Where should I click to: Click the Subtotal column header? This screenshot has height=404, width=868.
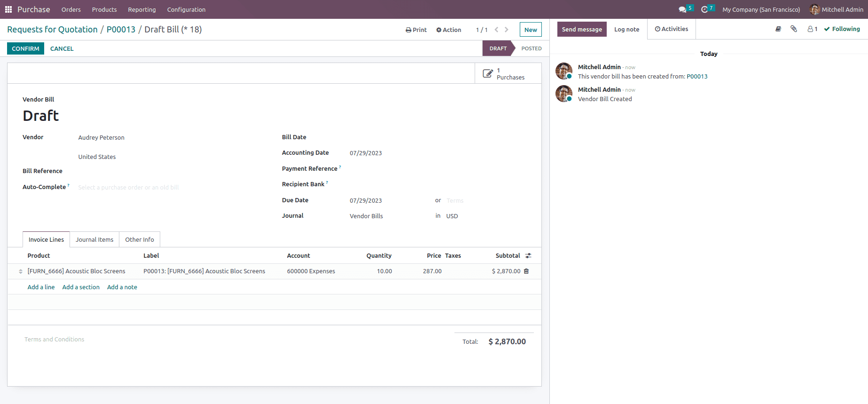pos(508,255)
